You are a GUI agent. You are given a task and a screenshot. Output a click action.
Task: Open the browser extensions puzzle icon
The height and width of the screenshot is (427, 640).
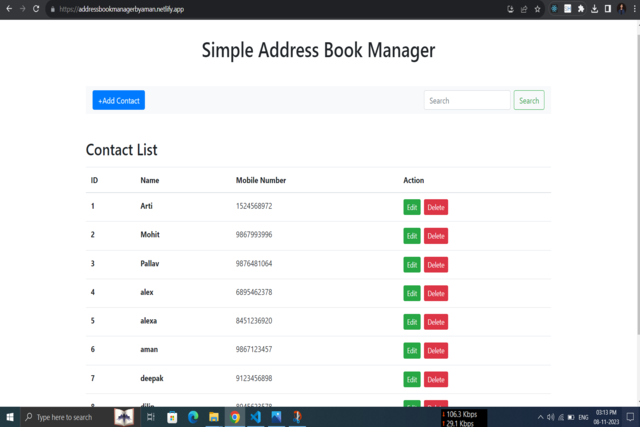[x=581, y=9]
